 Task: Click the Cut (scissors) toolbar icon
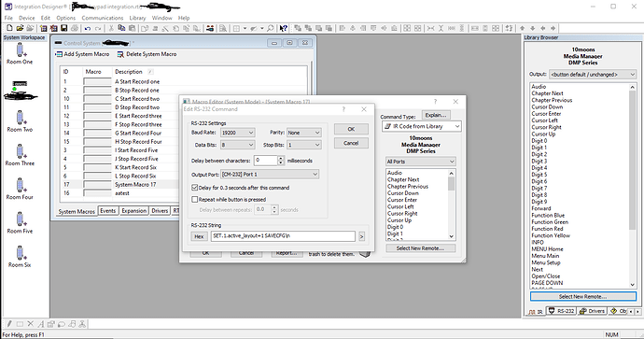pos(111,28)
